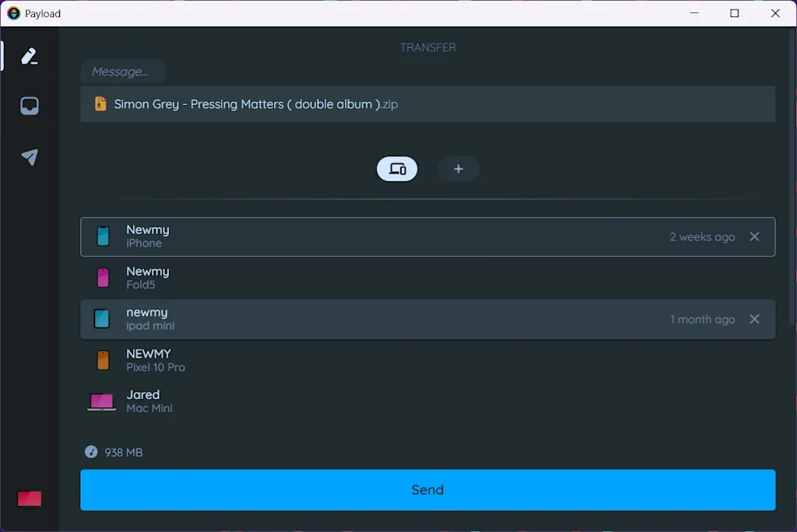797x532 pixels.
Task: Click the vertical scrollbar on right
Action: pyautogui.click(x=792, y=194)
